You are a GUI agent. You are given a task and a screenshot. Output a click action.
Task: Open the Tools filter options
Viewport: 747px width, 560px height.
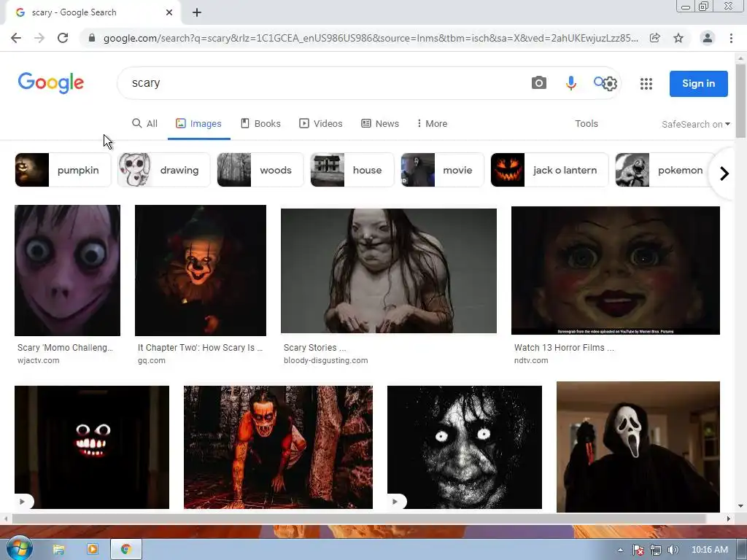[x=586, y=124]
